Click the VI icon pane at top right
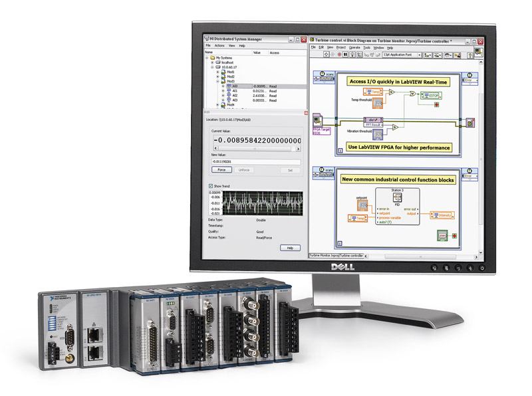Viewport: 532px width, 396px height. pos(478,52)
